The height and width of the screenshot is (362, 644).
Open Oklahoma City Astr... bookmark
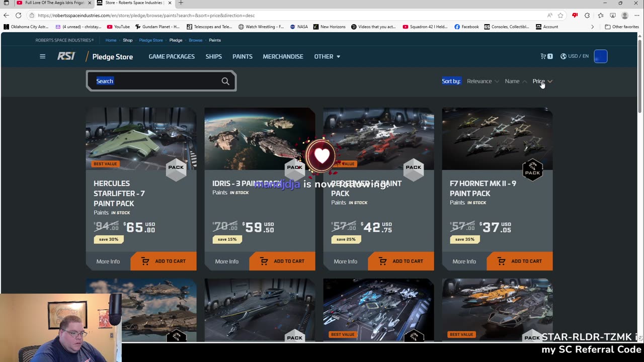(x=26, y=27)
